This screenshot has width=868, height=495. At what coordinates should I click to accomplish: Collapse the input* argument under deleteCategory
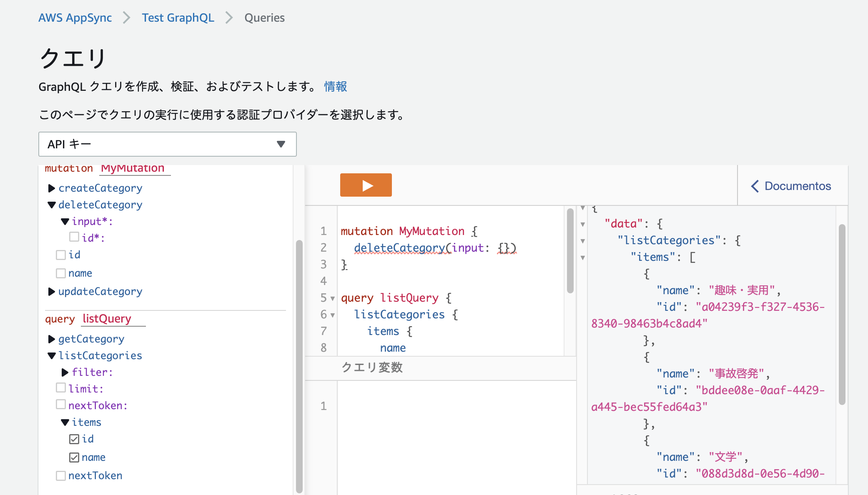click(x=65, y=222)
